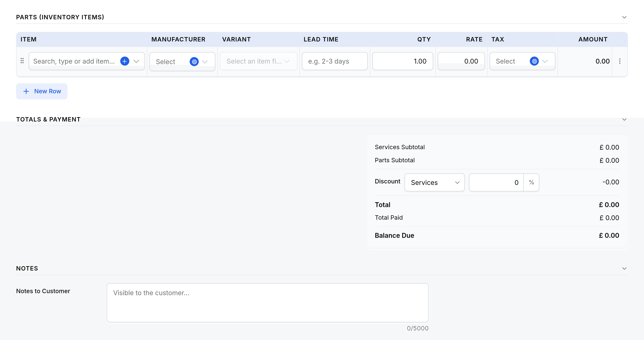This screenshot has width=644, height=340.
Task: Collapse the Parts (Inventory Items) section
Action: 624,17
